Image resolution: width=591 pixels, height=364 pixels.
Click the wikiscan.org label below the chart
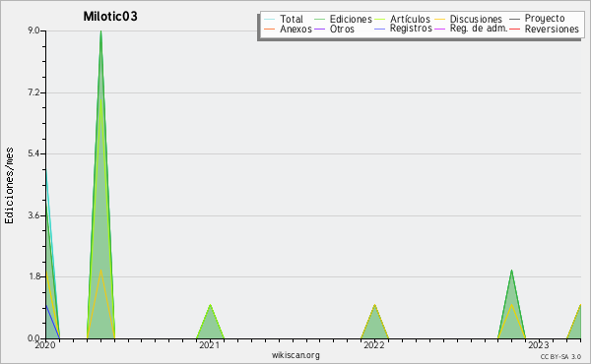[295, 355]
